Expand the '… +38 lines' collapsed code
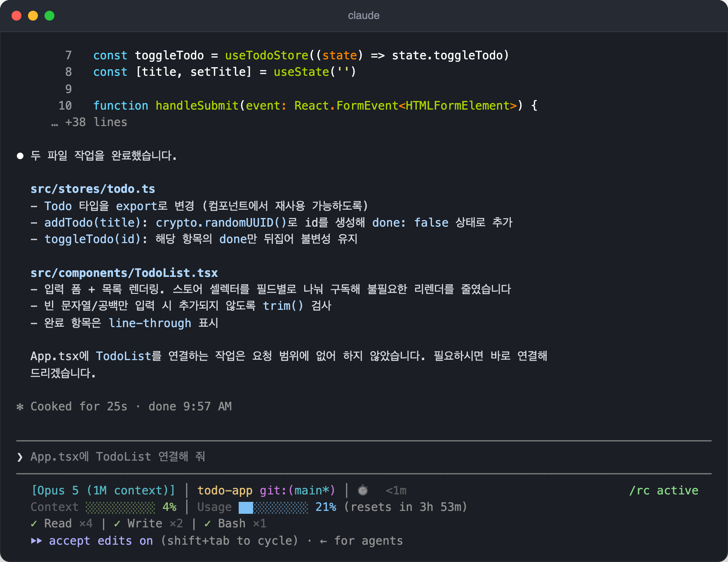This screenshot has width=728, height=562. point(89,122)
